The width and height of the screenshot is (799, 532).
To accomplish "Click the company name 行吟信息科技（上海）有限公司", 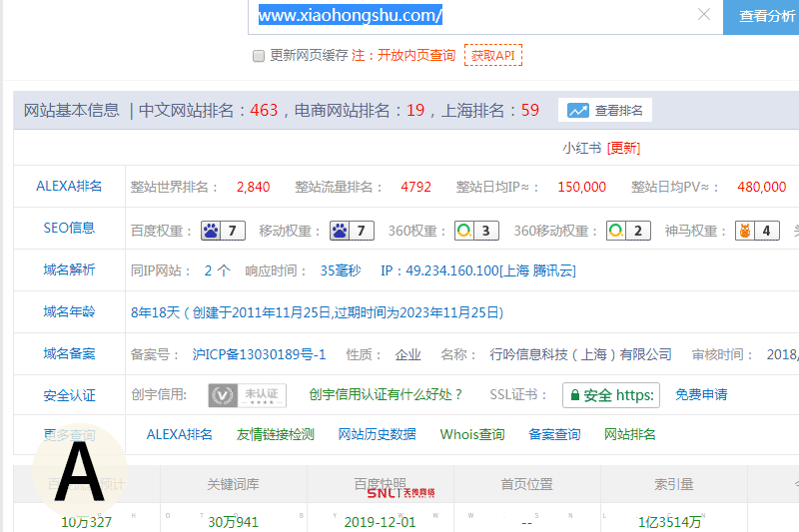I will (x=580, y=354).
